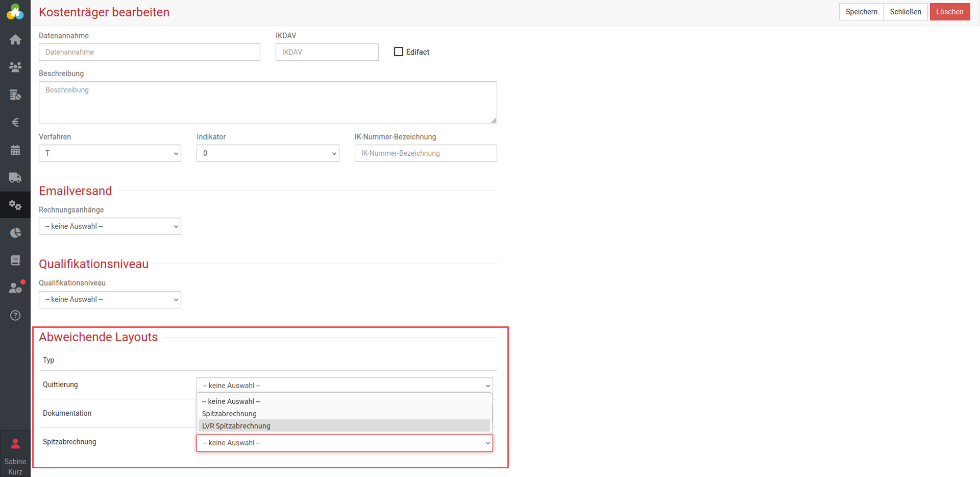Screen dimensions: 980x477
Task: Click the 'Abweichende Layouts' heading
Action: click(x=98, y=337)
